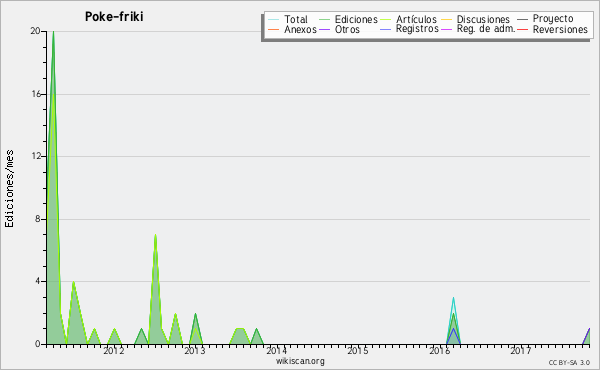The image size is (600, 370).
Task: Click the purple Otros legend line swatch
Action: pyautogui.click(x=324, y=29)
